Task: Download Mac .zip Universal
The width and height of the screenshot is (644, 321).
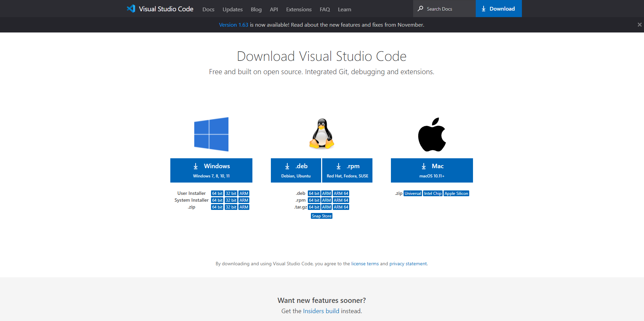Action: [x=413, y=193]
